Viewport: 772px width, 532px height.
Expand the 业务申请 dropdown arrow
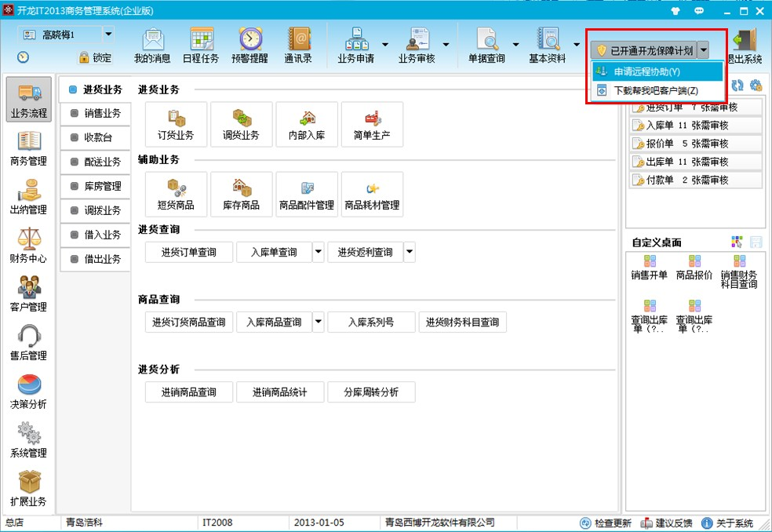point(385,45)
